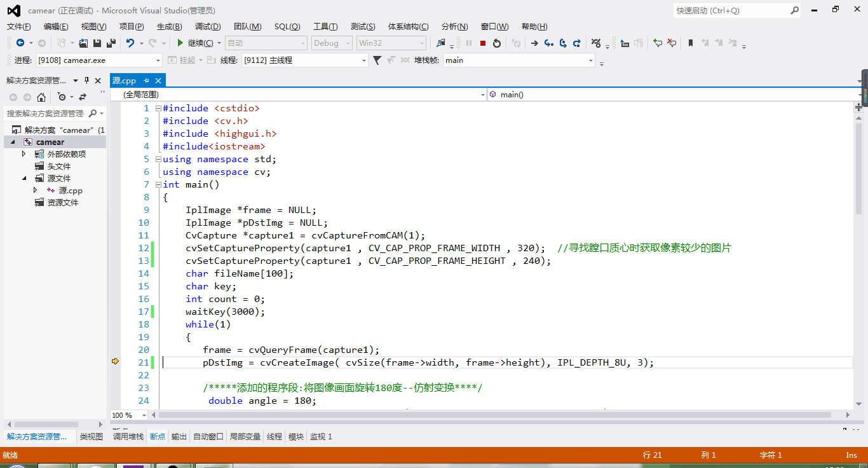Open the 体系结构(C) menu
868x468 pixels.
[x=409, y=27]
